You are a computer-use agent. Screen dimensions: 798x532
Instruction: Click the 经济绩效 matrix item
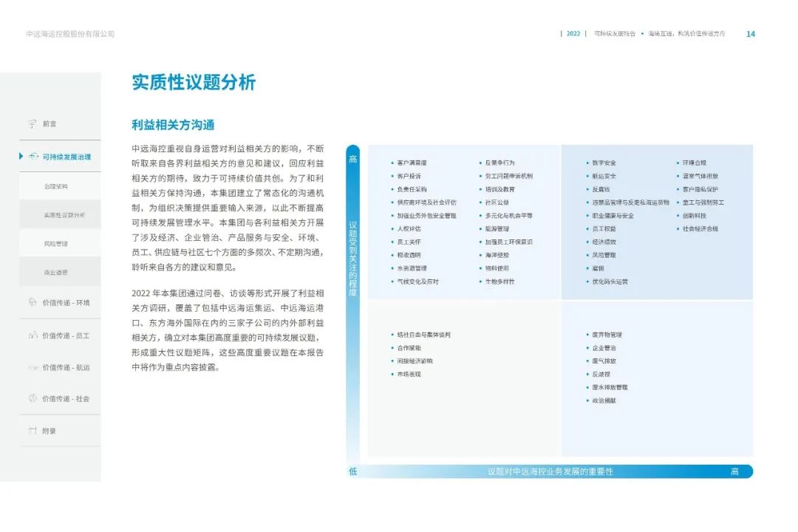pyautogui.click(x=604, y=242)
